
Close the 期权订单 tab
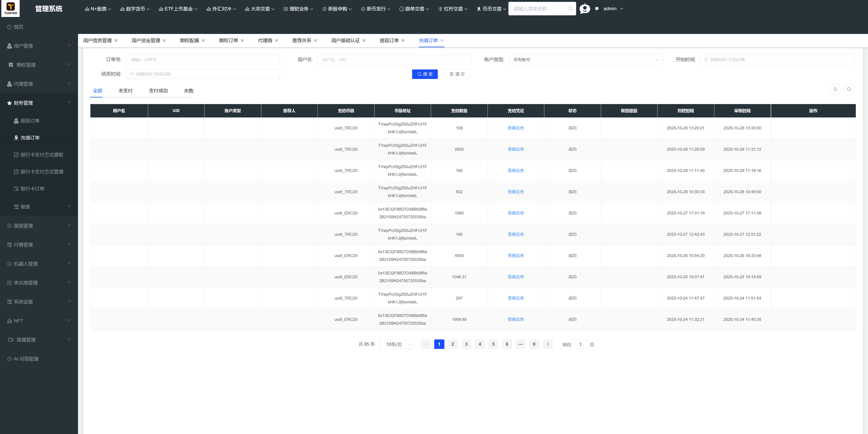tap(242, 41)
